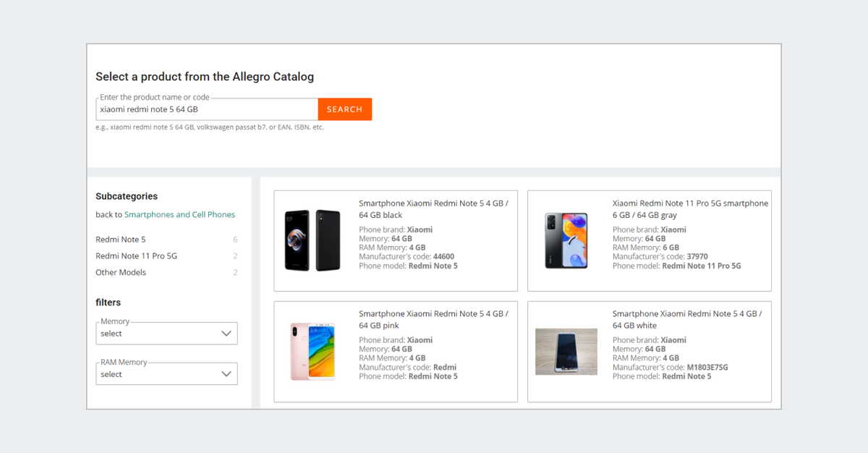Image resolution: width=868 pixels, height=453 pixels.
Task: Open the Memory filter dropdown
Action: point(166,334)
